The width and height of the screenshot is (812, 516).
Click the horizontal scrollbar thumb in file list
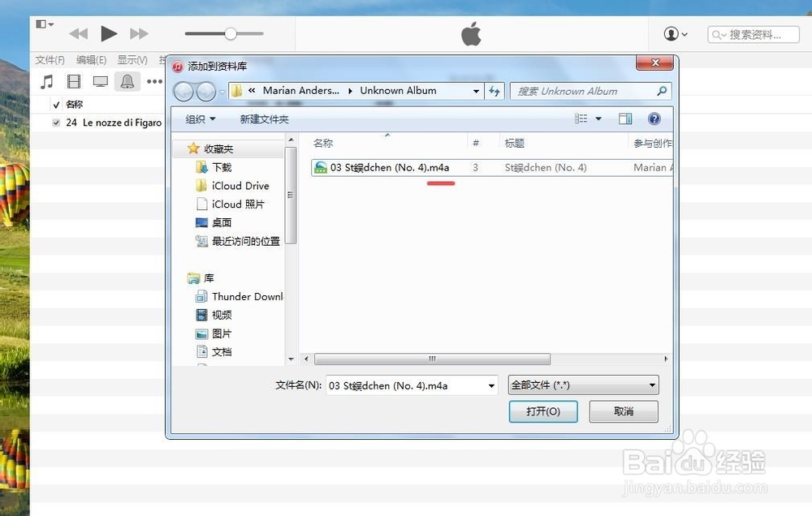point(433,359)
